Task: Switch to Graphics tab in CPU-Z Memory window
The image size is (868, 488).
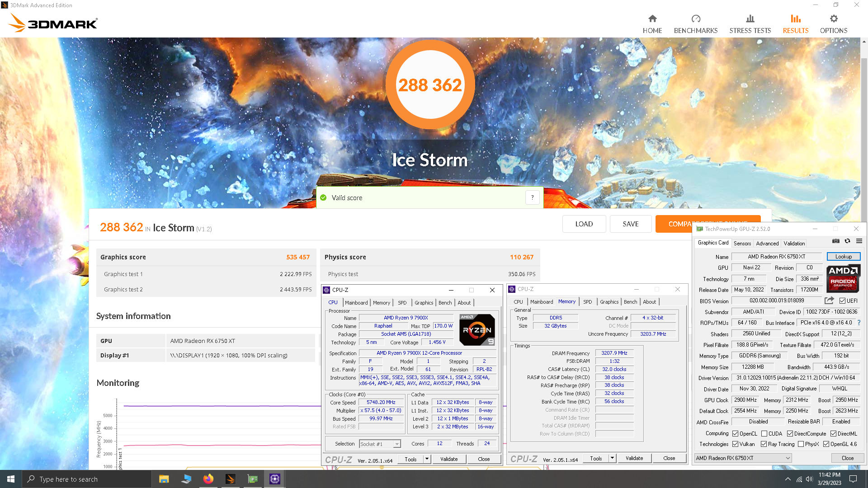Action: (609, 302)
